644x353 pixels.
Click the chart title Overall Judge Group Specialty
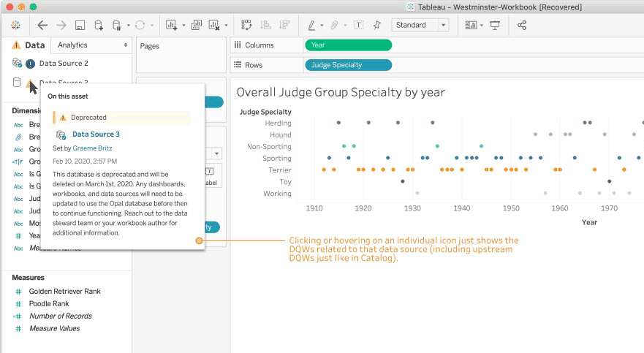pyautogui.click(x=341, y=92)
